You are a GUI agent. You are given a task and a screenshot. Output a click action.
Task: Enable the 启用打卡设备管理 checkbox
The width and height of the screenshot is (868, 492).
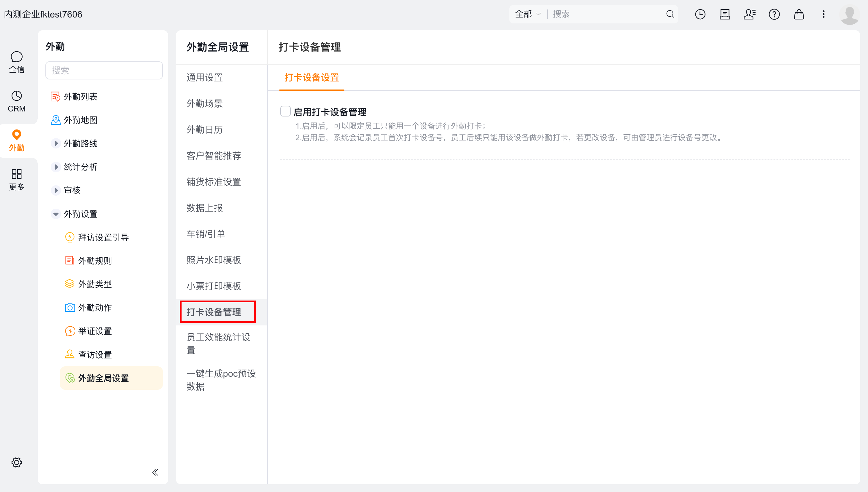point(285,111)
